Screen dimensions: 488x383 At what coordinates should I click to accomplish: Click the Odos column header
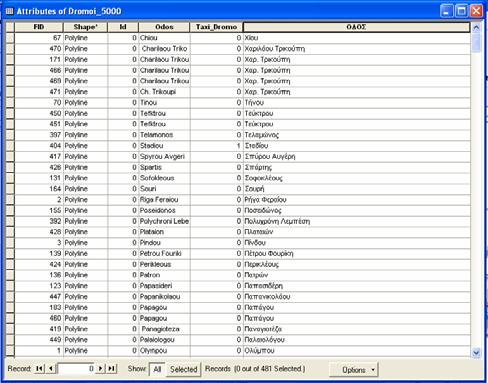pyautogui.click(x=164, y=27)
